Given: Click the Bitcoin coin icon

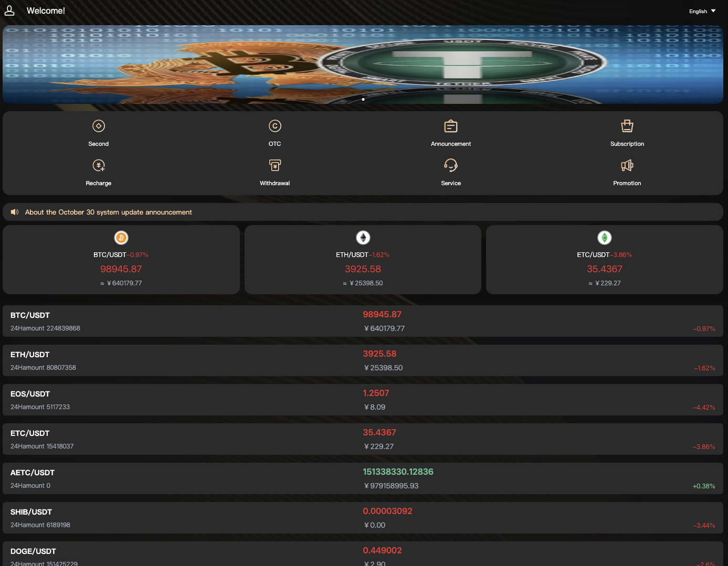Looking at the screenshot, I should click(x=121, y=238).
